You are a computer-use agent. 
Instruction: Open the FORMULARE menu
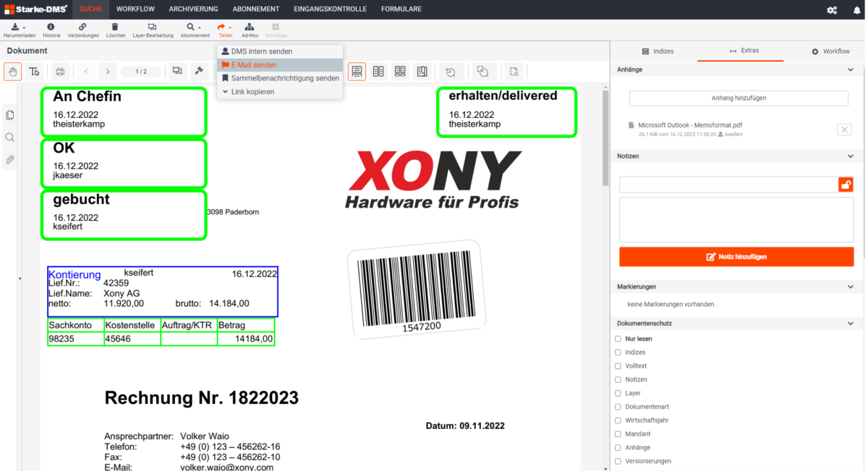401,9
